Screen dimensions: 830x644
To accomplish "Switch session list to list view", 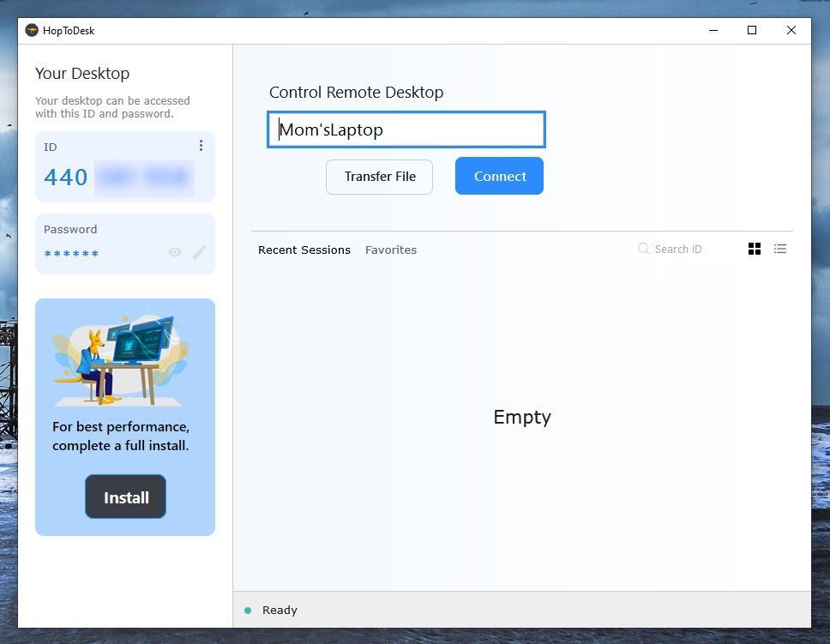I will [779, 249].
